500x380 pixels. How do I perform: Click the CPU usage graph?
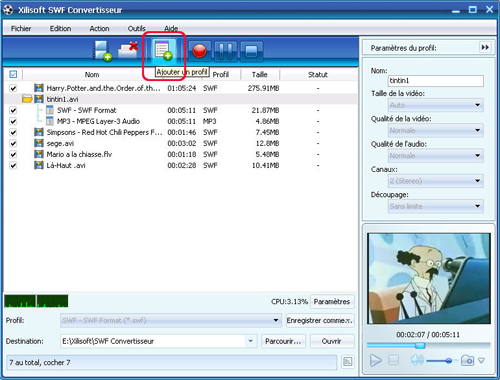click(36, 301)
